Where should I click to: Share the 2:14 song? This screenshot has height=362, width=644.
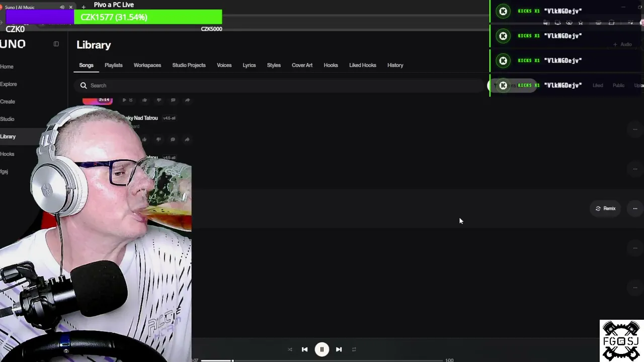187,100
